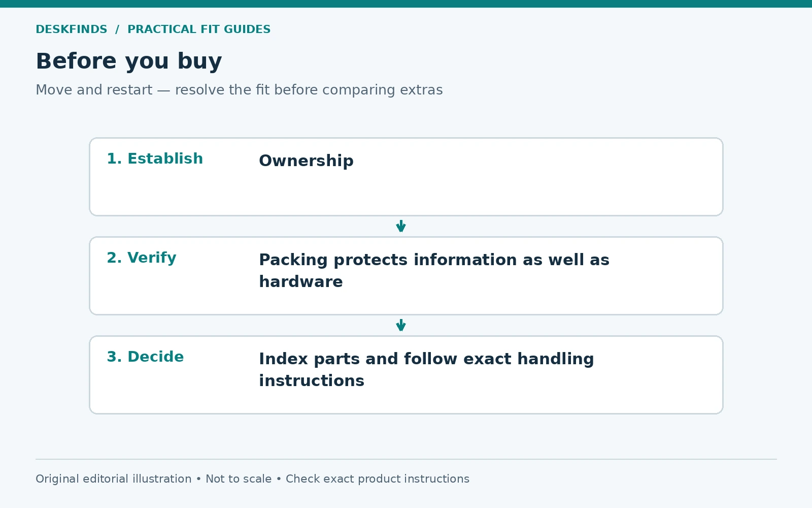The height and width of the screenshot is (508, 812).
Task: Open the DESKFINDS breadcrumb link
Action: [x=72, y=29]
